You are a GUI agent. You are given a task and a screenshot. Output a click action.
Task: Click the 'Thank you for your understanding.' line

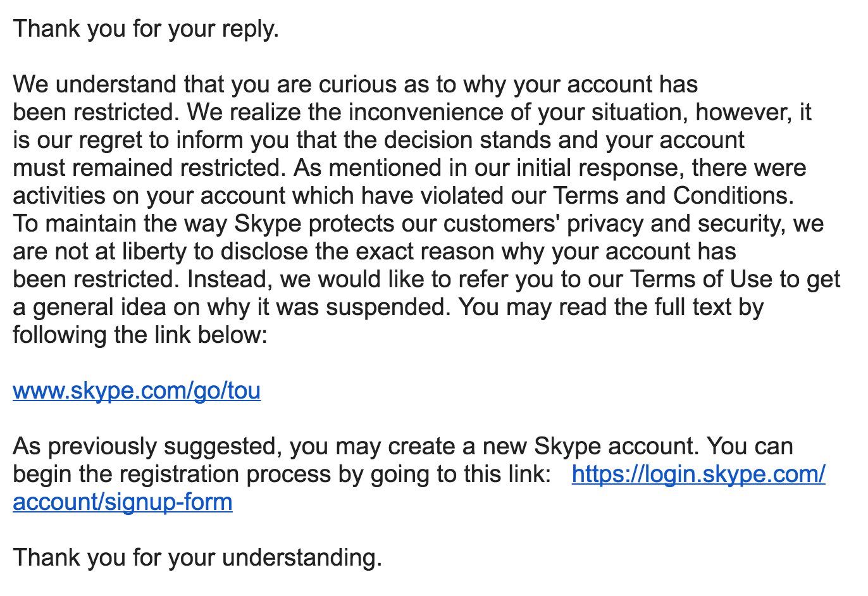tap(197, 558)
